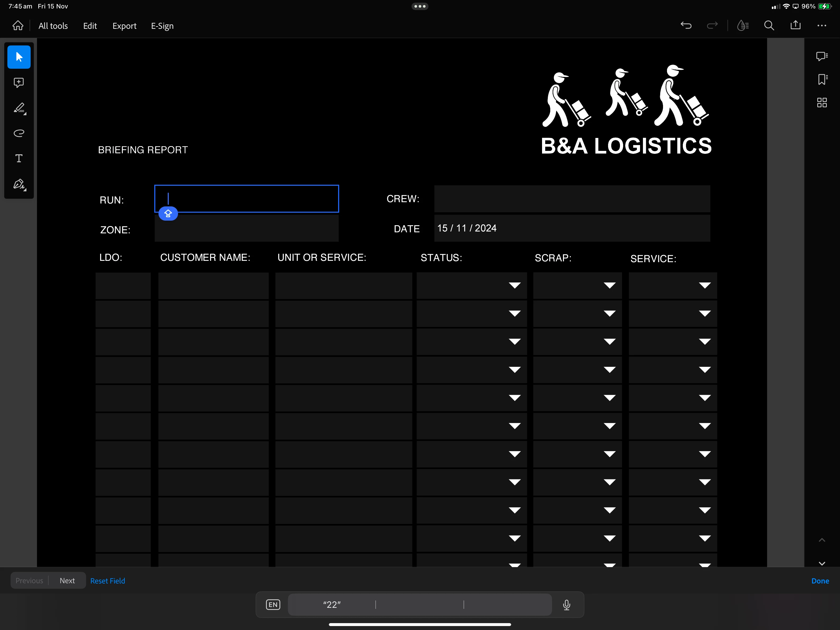The width and height of the screenshot is (840, 630).
Task: Tap the undo arrow
Action: pos(686,25)
